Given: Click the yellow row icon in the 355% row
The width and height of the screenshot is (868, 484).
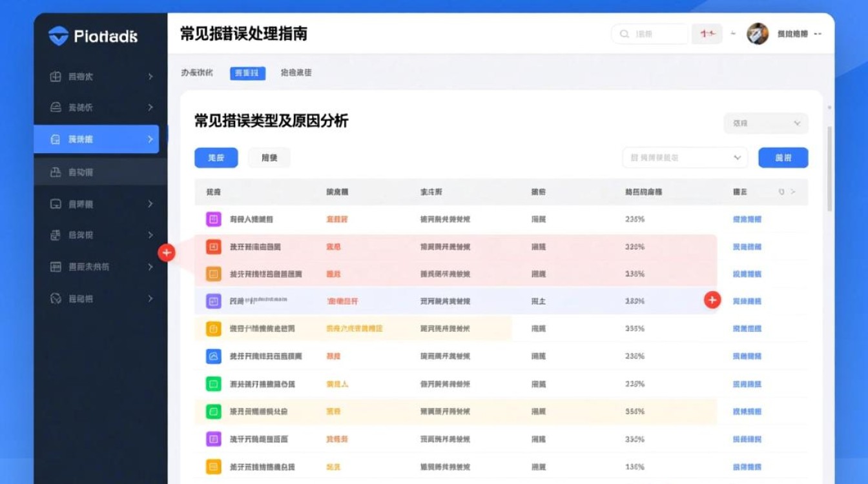Looking at the screenshot, I should (213, 329).
